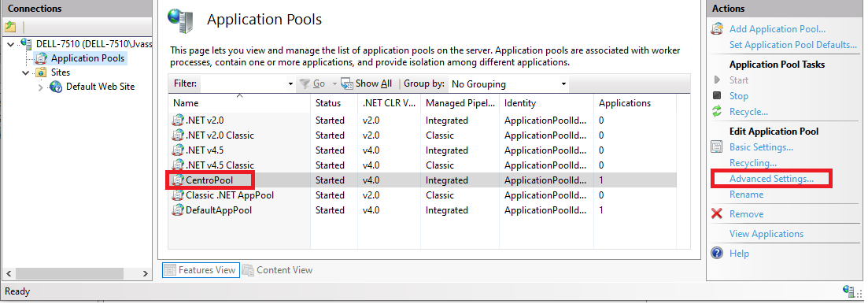Click the blue Help question mark icon
Viewport: 868px width, 304px height.
pos(717,253)
